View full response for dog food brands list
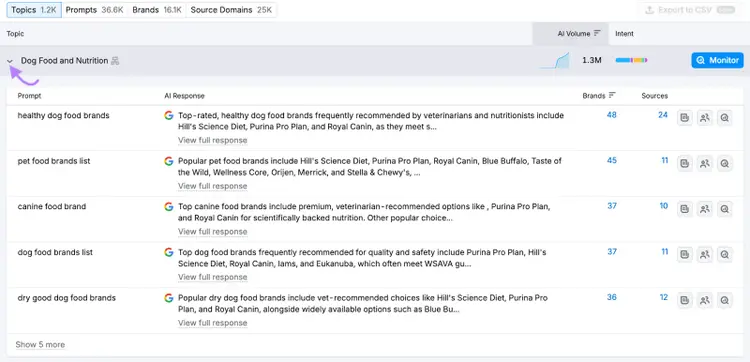 [x=212, y=277]
